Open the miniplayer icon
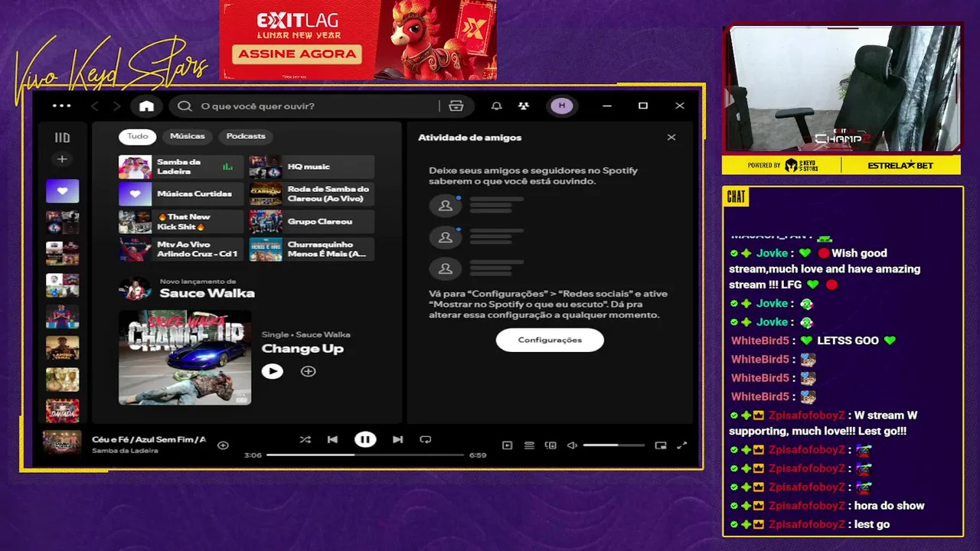Viewport: 980px width, 551px height. point(661,445)
